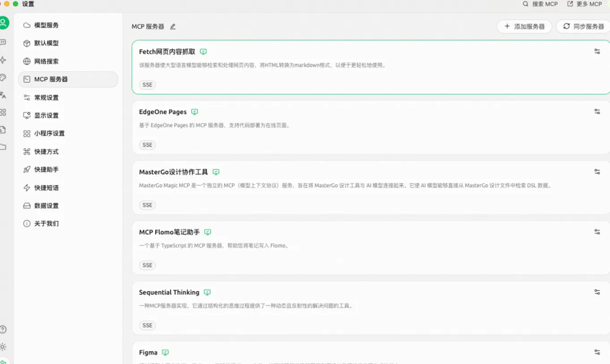Open 模型服务 settings section
Viewport: 610px width, 364px height.
click(68, 25)
